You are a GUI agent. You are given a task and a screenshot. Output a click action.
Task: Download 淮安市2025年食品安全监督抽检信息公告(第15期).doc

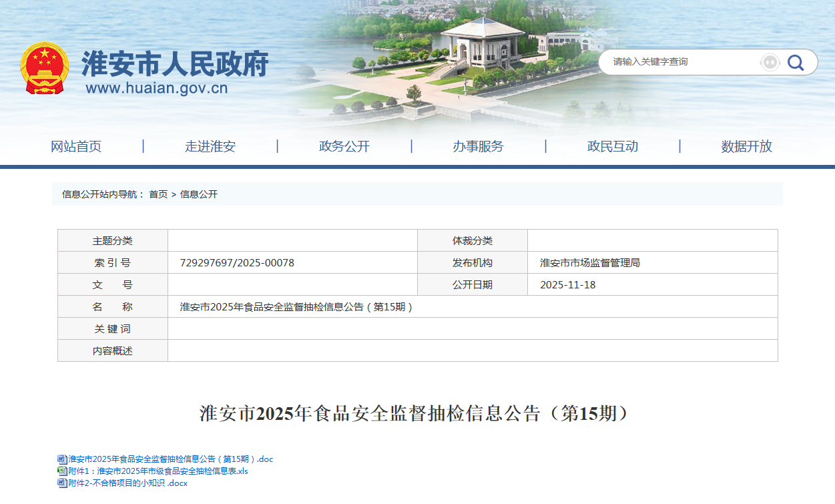click(171, 459)
